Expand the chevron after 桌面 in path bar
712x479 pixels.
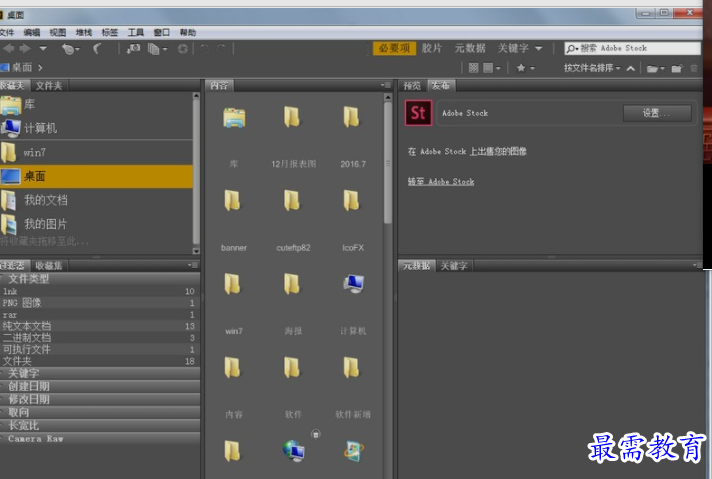point(40,68)
